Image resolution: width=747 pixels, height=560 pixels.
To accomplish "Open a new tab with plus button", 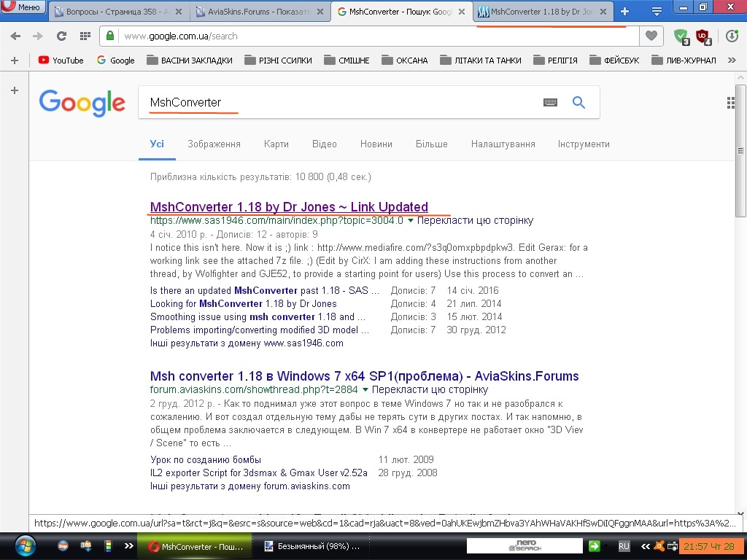I will tap(624, 12).
